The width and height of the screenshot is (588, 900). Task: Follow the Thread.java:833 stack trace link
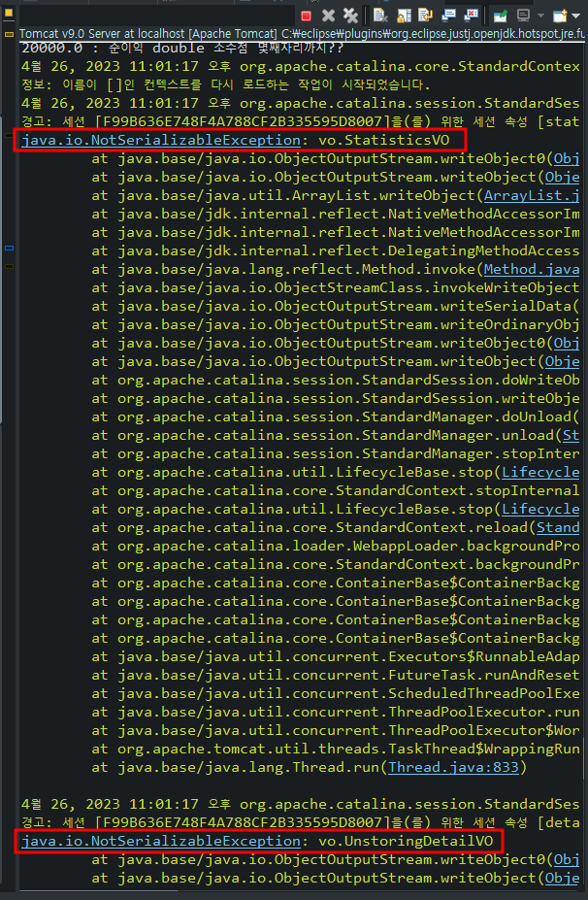pos(453,767)
